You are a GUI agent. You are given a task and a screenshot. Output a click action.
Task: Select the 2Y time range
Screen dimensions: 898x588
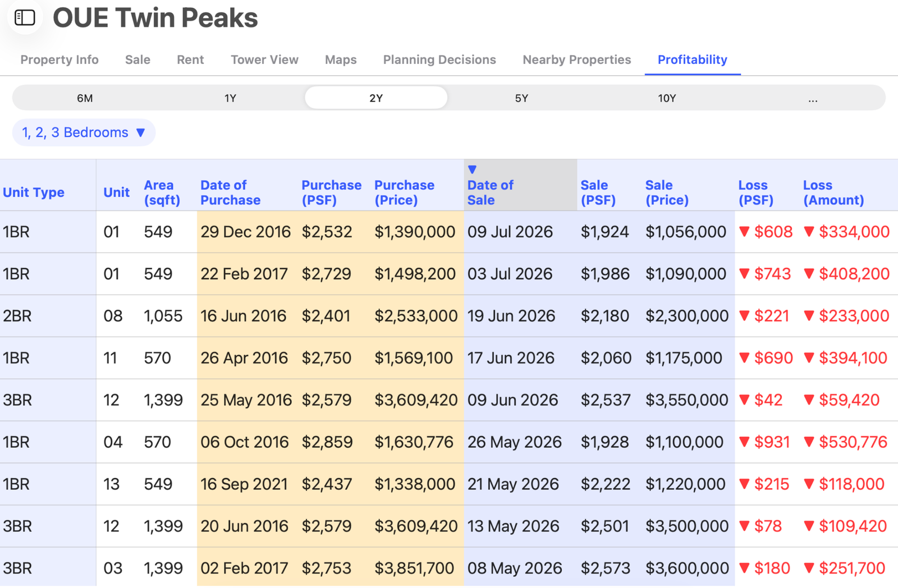376,98
